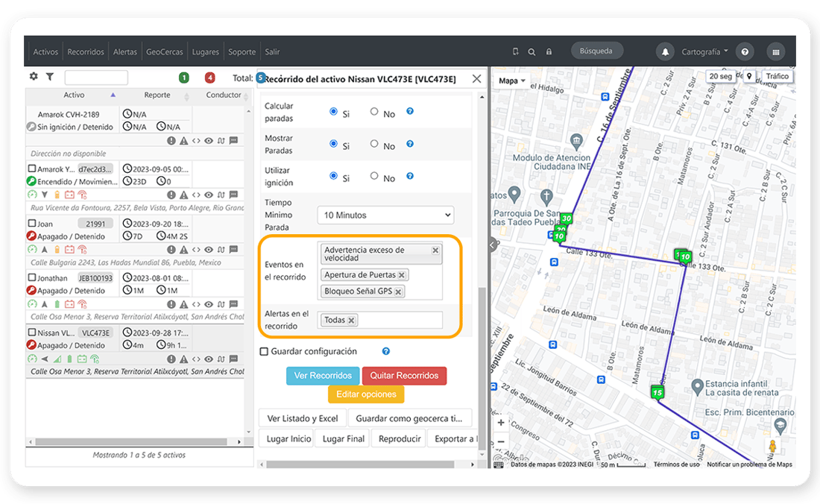Click the warning triangle icon in Jonathan's row
Screen dimensions: 820x504
[183, 304]
